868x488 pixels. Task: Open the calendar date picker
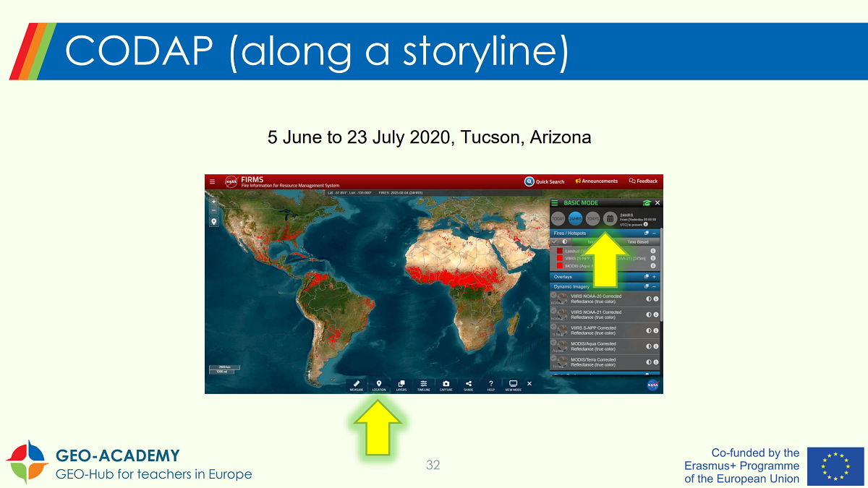click(610, 218)
